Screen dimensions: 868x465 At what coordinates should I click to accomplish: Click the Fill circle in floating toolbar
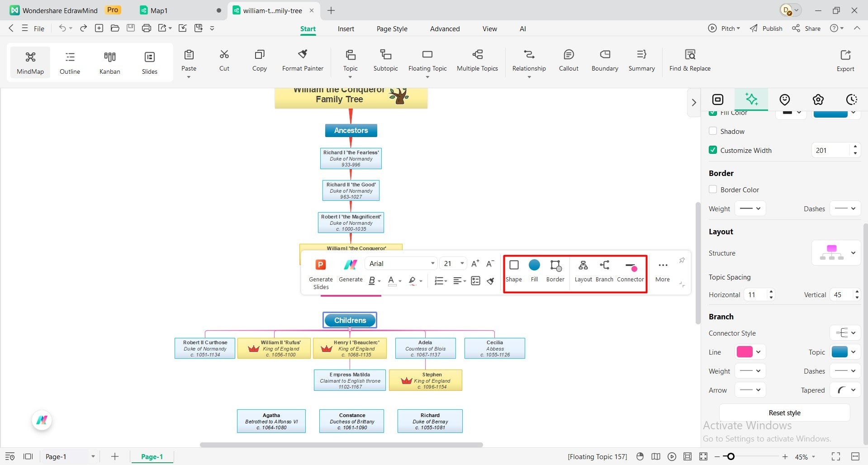click(x=534, y=265)
